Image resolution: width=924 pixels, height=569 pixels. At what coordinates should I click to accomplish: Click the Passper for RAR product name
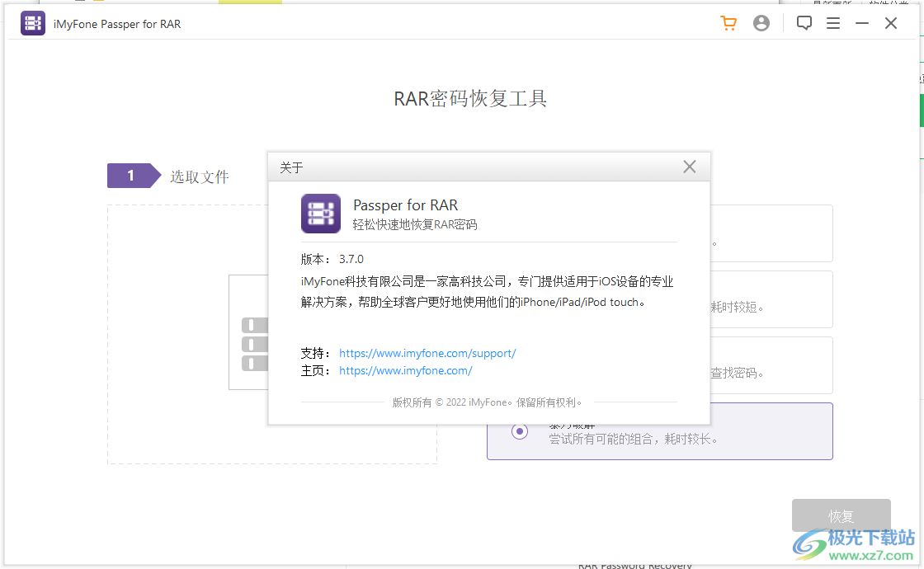tap(405, 205)
